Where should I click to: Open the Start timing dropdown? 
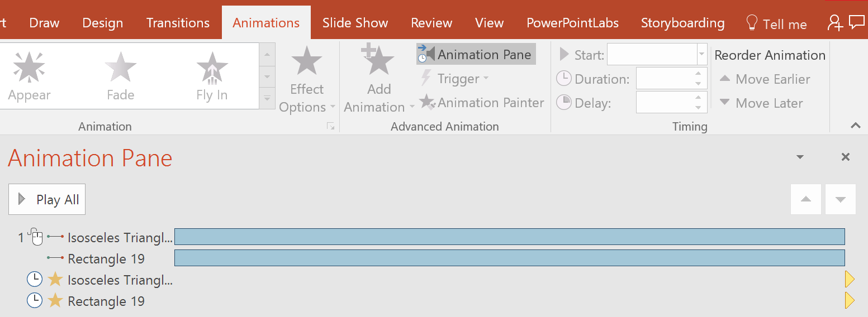click(x=701, y=55)
